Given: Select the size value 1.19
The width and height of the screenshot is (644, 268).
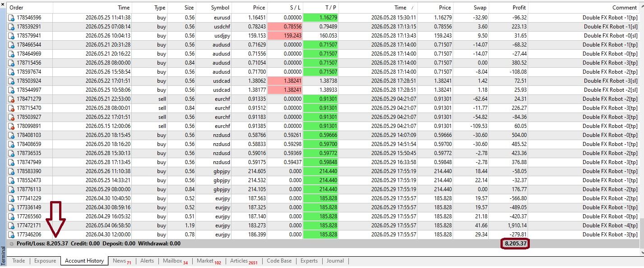Looking at the screenshot, I should (189, 226).
